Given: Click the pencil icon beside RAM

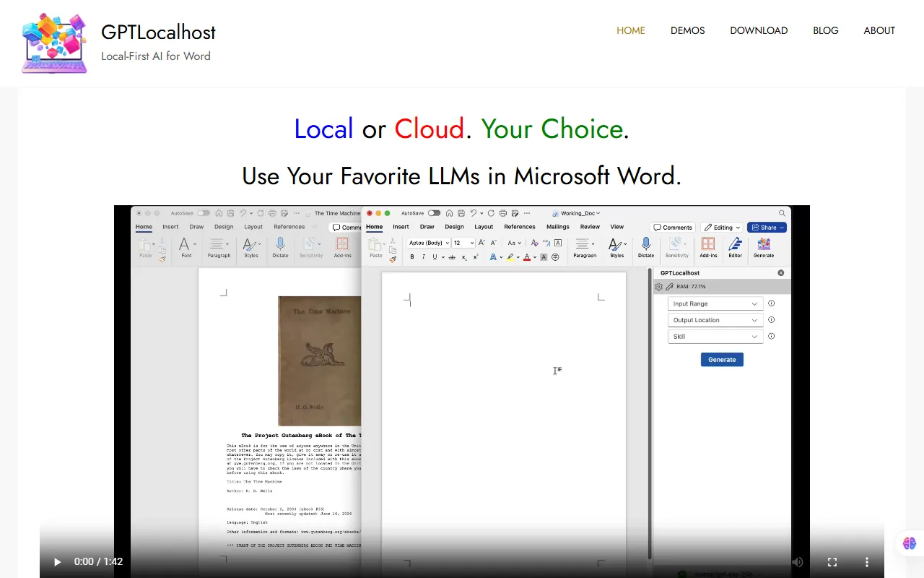Looking at the screenshot, I should [669, 287].
